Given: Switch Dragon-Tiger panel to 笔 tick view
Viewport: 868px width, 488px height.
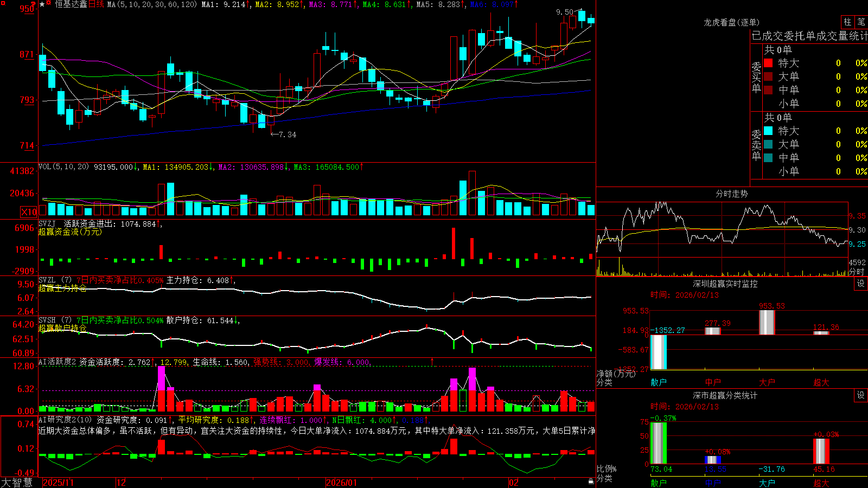Looking at the screenshot, I should coord(861,22).
